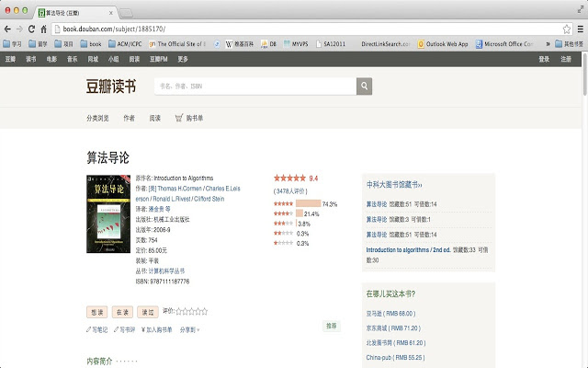The height and width of the screenshot is (368, 588).
Task: Open the ACM/ICPC bookmarks folder
Action: (x=125, y=44)
